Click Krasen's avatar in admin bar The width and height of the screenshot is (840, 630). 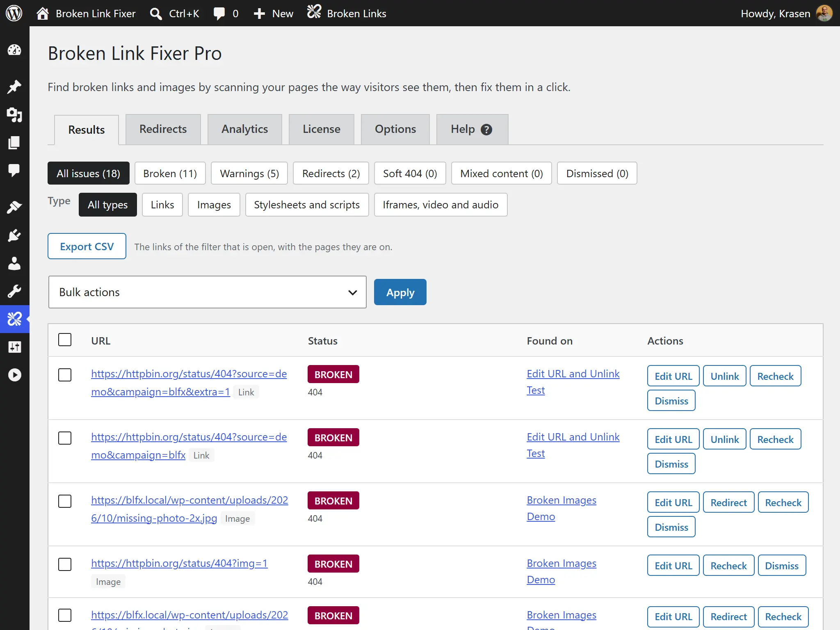(x=824, y=14)
